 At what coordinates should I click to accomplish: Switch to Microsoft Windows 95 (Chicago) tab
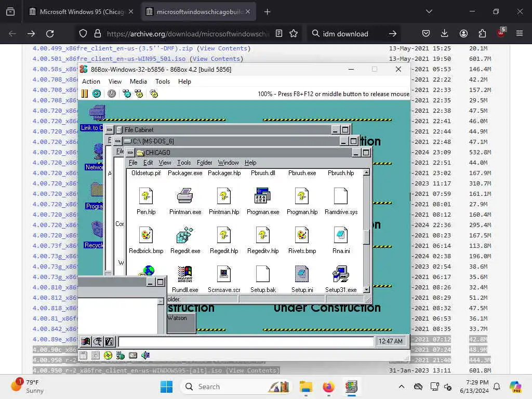coord(82,11)
